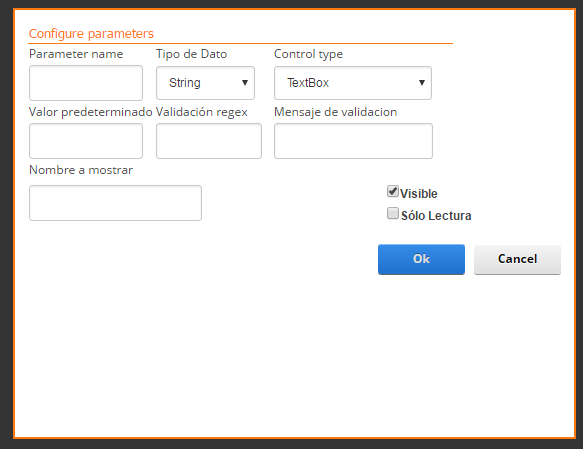Click the Parameter name label

(x=76, y=54)
